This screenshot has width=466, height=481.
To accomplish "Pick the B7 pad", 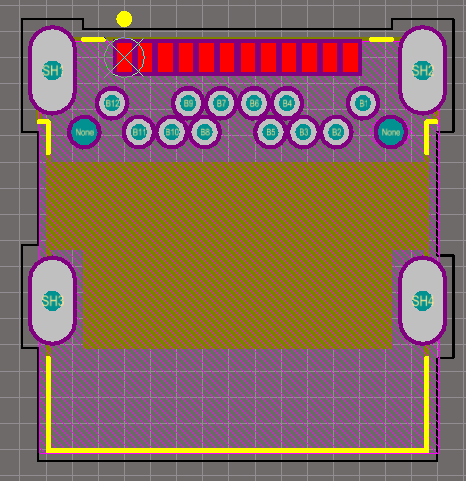I will click(x=221, y=103).
